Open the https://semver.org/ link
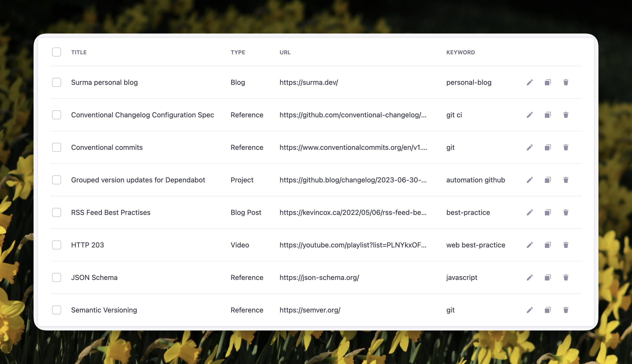This screenshot has width=632, height=364. click(310, 310)
